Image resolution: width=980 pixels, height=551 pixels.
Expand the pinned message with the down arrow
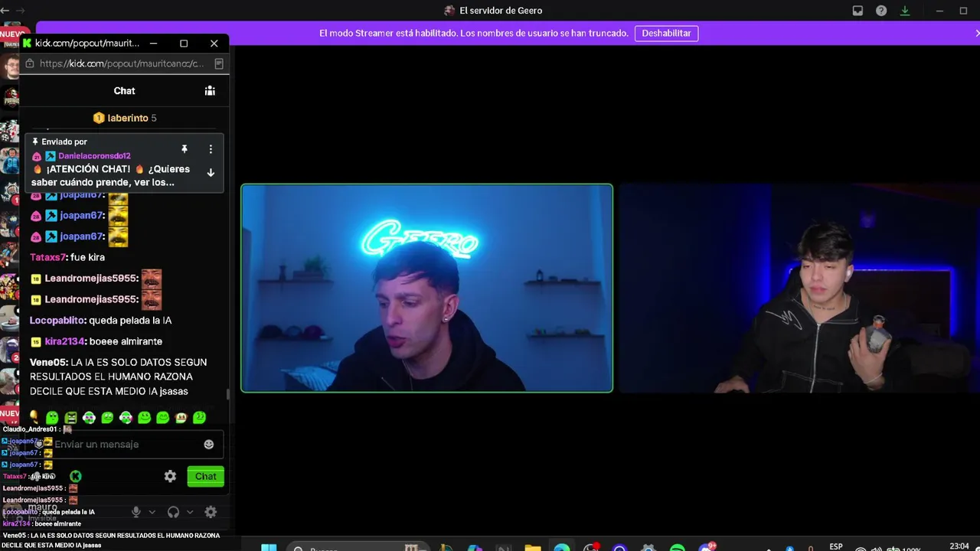tap(211, 173)
